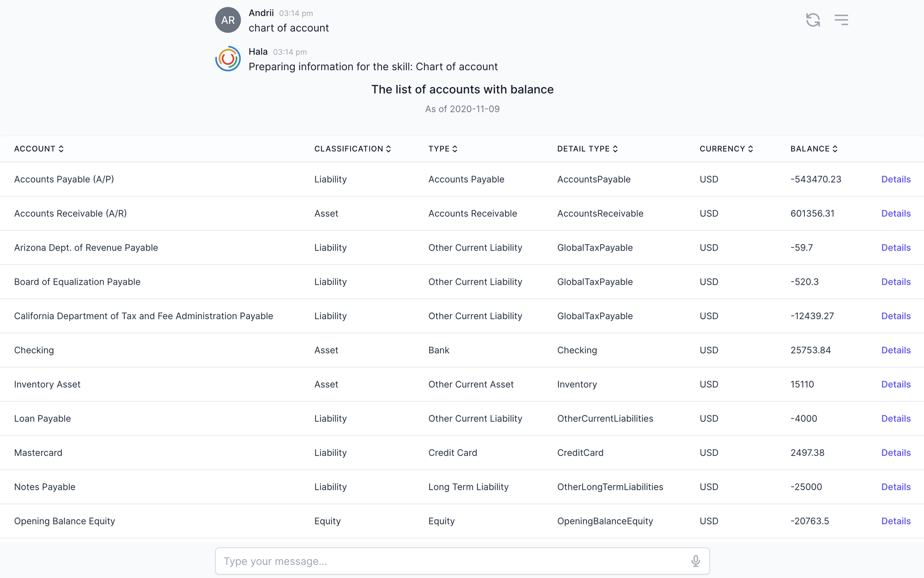Open Details for Checking account
This screenshot has width=924, height=578.
(896, 350)
